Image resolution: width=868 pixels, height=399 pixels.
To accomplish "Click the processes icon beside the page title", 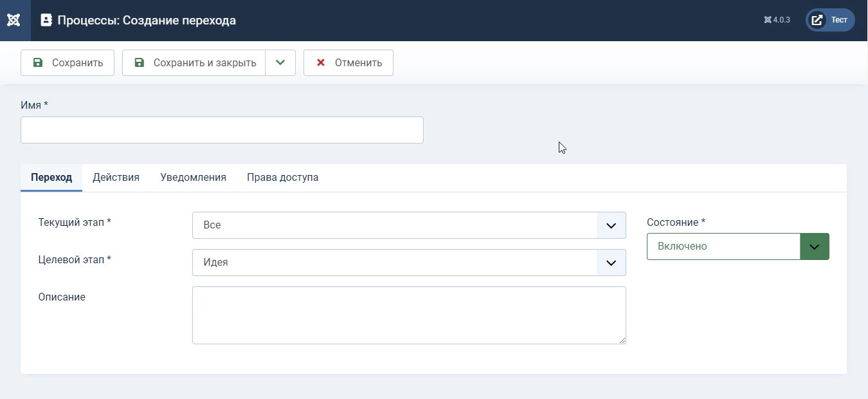I will [46, 20].
